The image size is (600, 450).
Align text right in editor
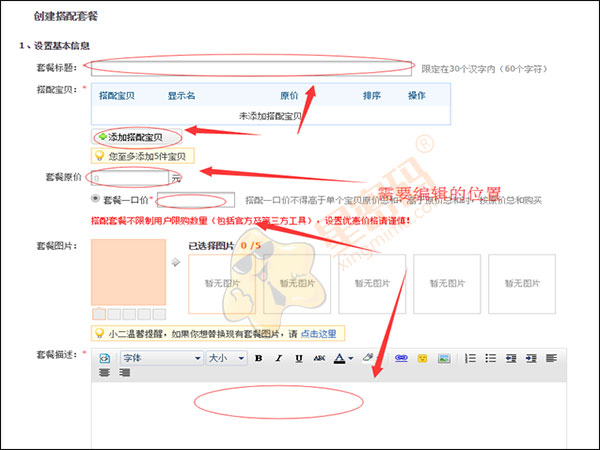click(x=124, y=372)
